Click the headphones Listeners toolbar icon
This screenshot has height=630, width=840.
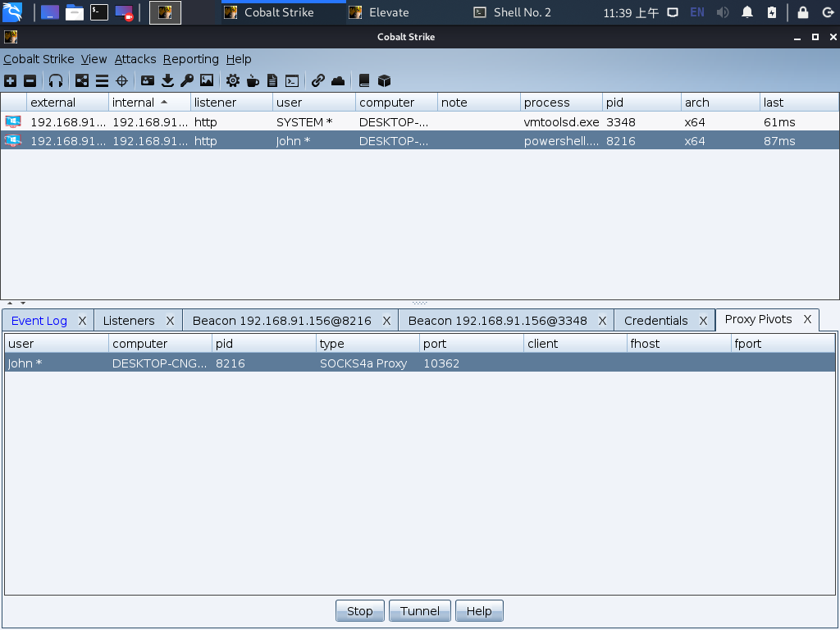[x=56, y=80]
